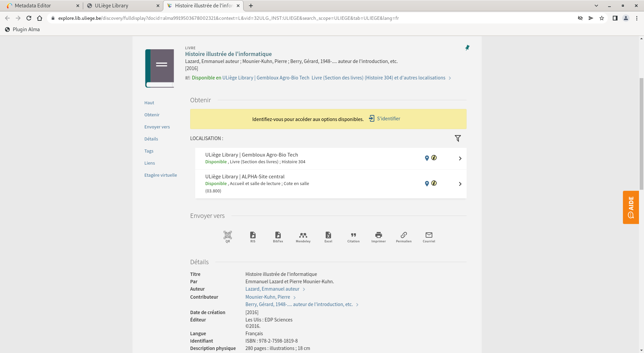Send record by Courriel

pyautogui.click(x=429, y=237)
